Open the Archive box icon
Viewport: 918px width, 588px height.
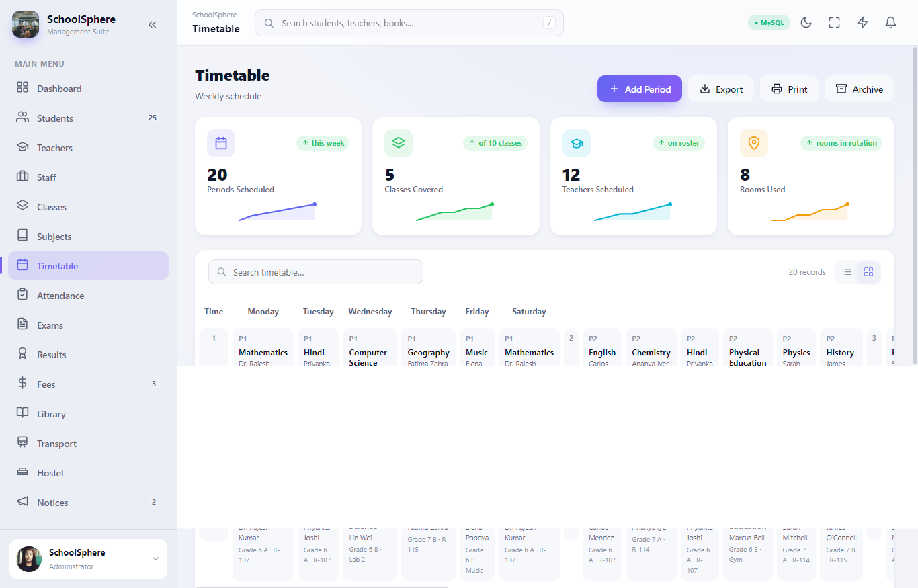point(841,89)
